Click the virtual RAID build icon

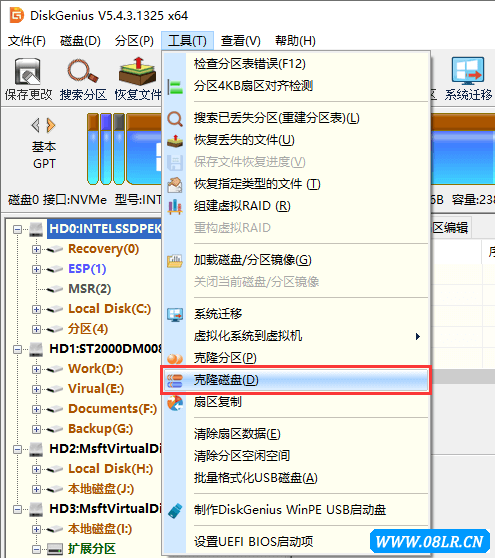click(x=175, y=206)
